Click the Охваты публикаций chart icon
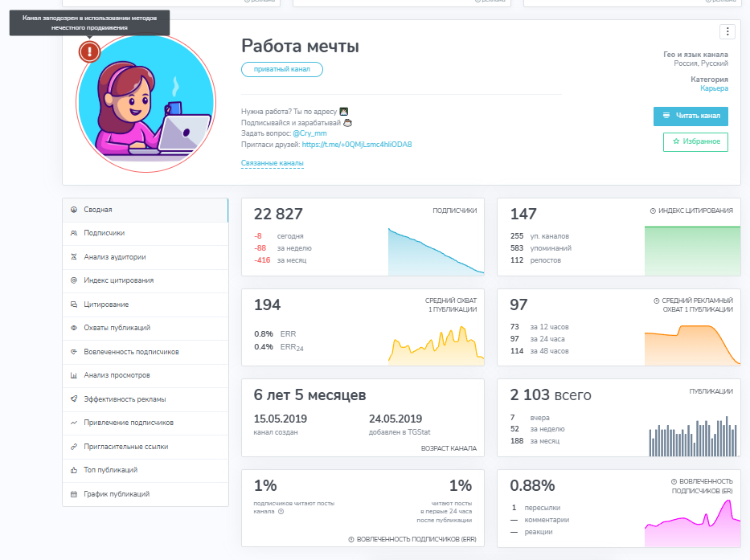Viewport: 750px width, 560px height. coord(73,329)
